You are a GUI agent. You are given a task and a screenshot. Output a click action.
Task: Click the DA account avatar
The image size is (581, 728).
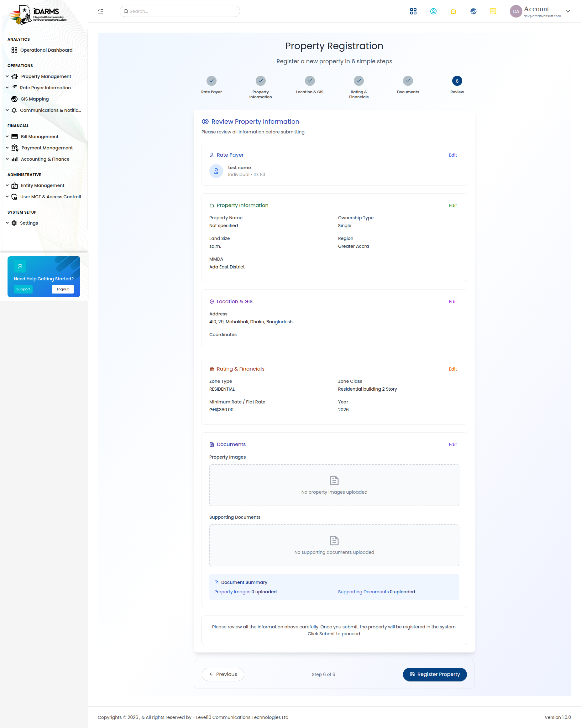[516, 11]
